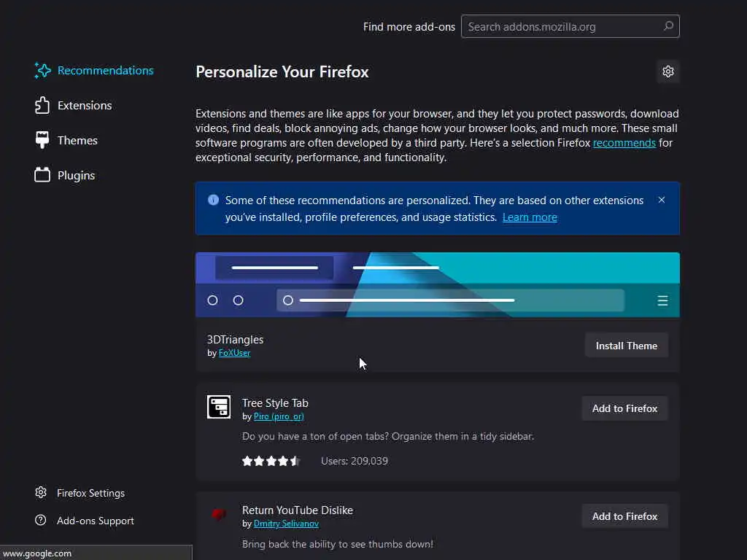Viewport: 747px width, 560px height.
Task: Click the search magnifier icon
Action: (x=668, y=26)
